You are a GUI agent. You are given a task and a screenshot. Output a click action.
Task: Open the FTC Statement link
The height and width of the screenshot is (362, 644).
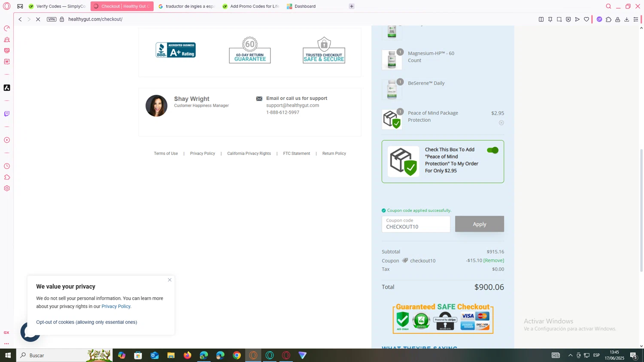pos(297,154)
